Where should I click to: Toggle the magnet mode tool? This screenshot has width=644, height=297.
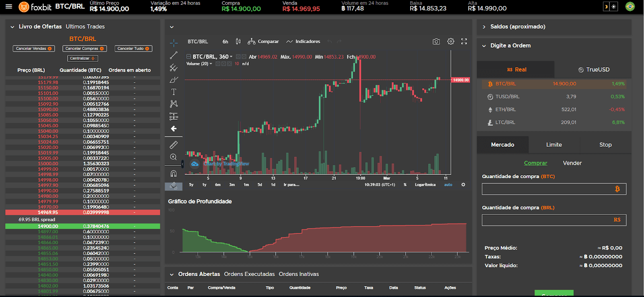coord(173,174)
